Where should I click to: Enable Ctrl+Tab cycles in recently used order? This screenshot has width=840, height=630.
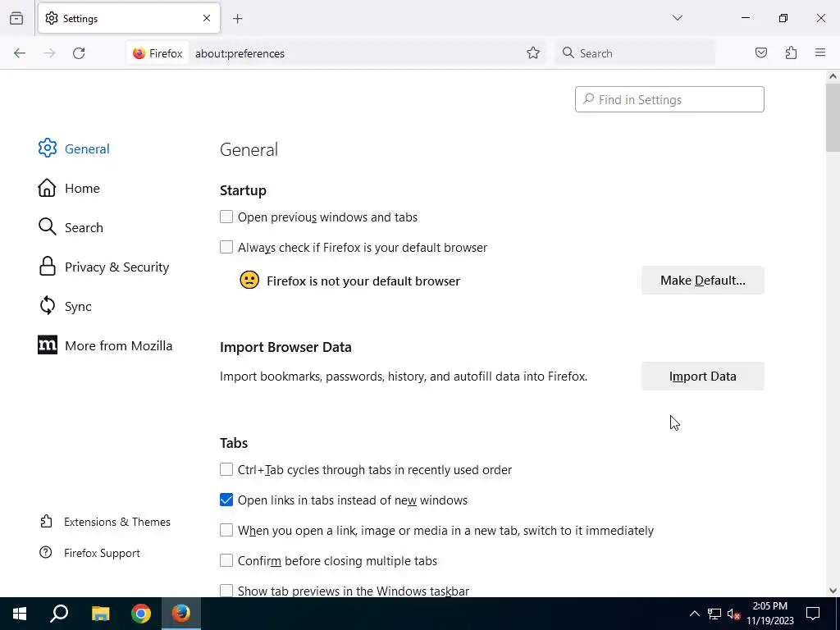[226, 469]
